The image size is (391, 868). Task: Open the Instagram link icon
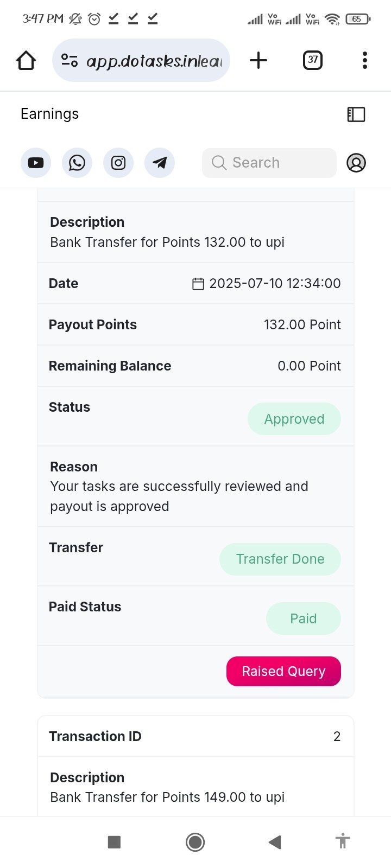pyautogui.click(x=118, y=163)
